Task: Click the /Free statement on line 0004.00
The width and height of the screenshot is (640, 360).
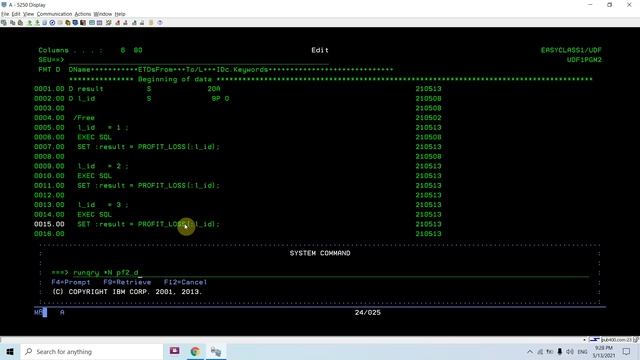Action: [84, 118]
